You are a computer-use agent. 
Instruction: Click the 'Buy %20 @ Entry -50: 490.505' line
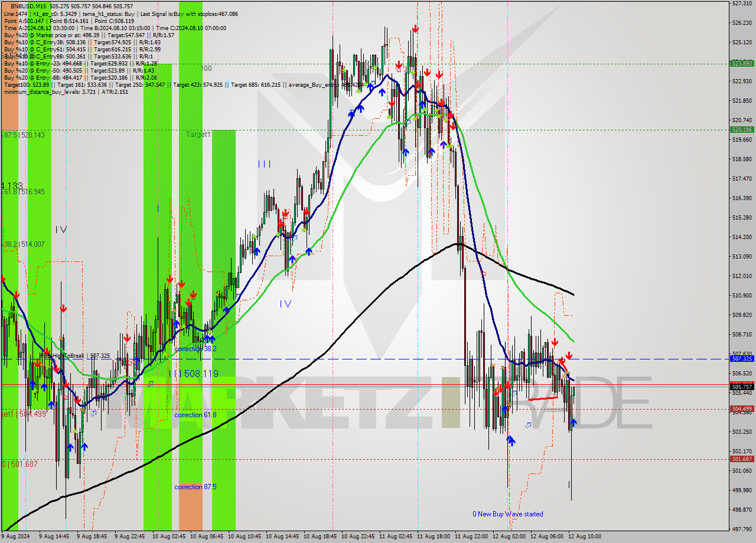[x=80, y=70]
